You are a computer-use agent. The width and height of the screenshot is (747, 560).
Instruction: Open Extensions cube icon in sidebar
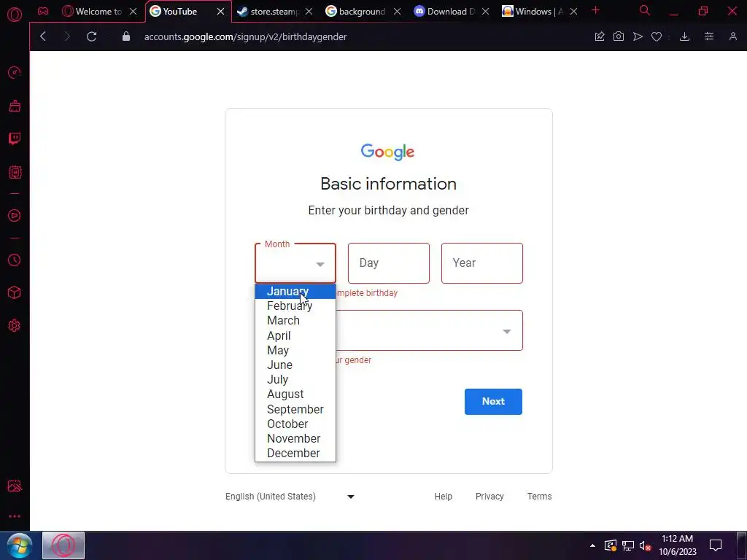click(15, 292)
